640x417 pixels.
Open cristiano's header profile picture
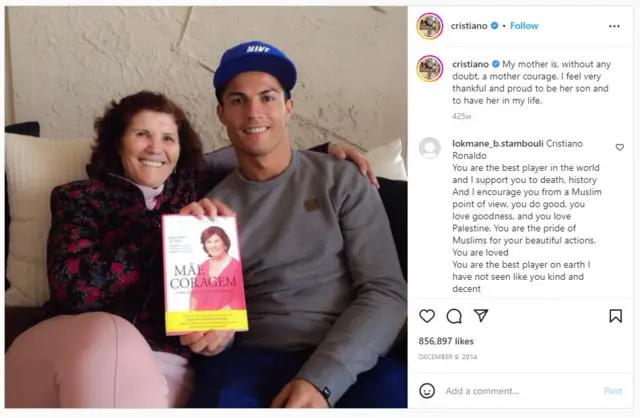[x=430, y=26]
